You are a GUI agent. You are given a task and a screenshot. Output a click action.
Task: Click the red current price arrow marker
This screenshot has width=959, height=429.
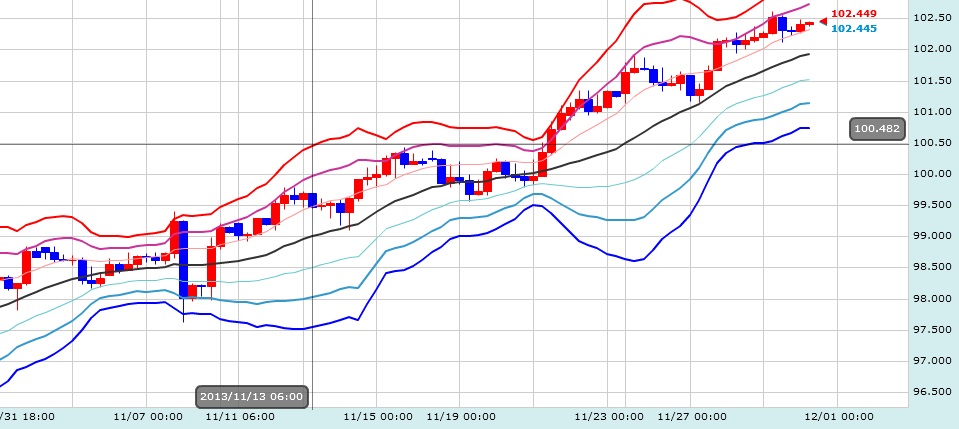[823, 22]
